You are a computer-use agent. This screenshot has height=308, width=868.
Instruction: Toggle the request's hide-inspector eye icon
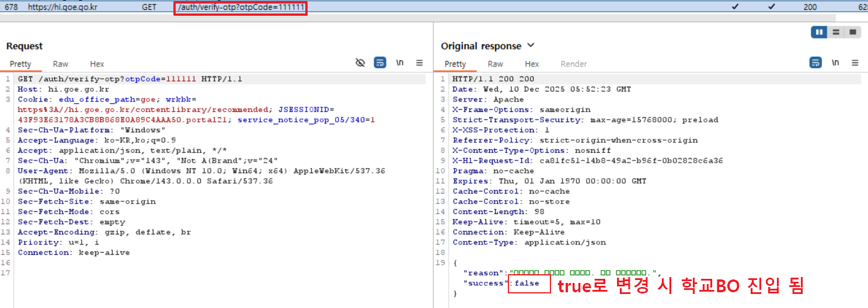[360, 63]
